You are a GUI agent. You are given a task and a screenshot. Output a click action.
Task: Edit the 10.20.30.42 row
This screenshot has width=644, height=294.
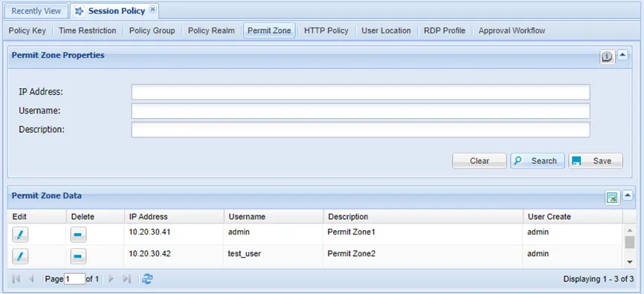point(20,257)
